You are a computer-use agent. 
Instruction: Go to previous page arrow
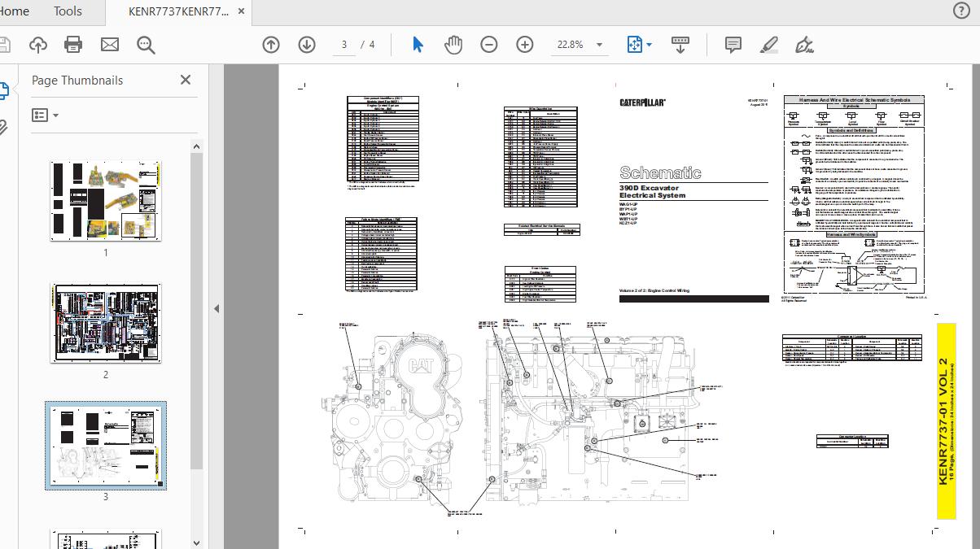point(271,45)
